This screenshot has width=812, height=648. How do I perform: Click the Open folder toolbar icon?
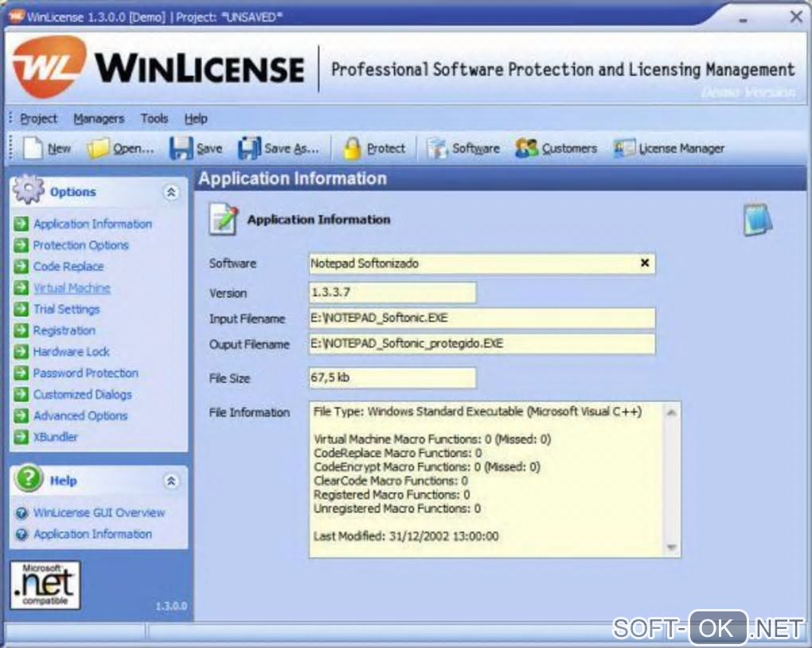point(97,148)
